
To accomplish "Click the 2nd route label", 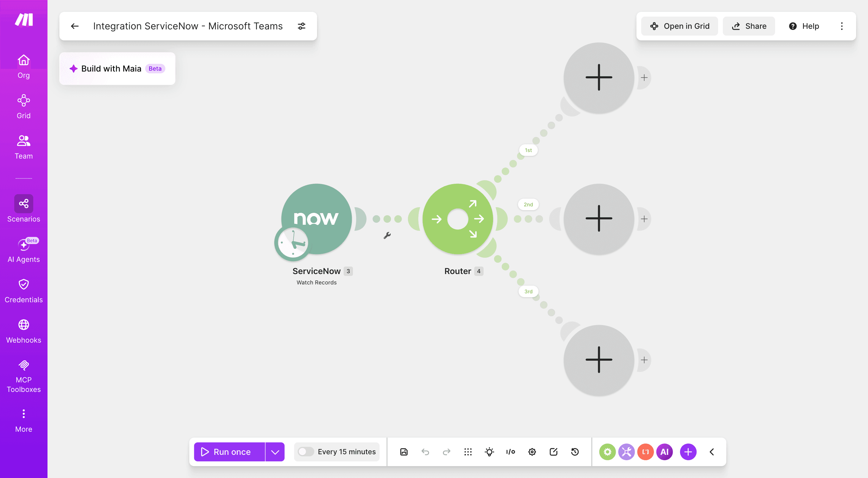I will (x=528, y=204).
